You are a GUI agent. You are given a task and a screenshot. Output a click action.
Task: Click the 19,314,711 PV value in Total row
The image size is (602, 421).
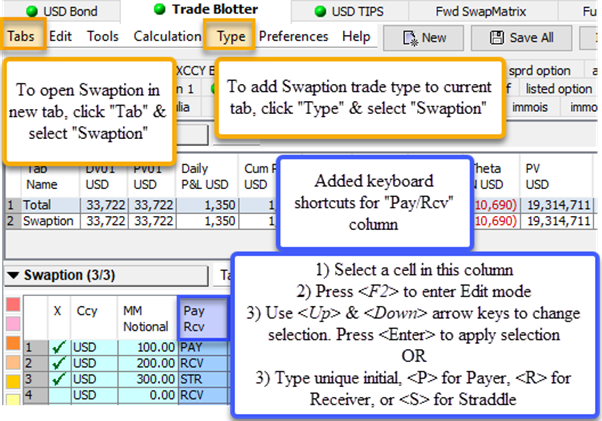click(x=557, y=205)
